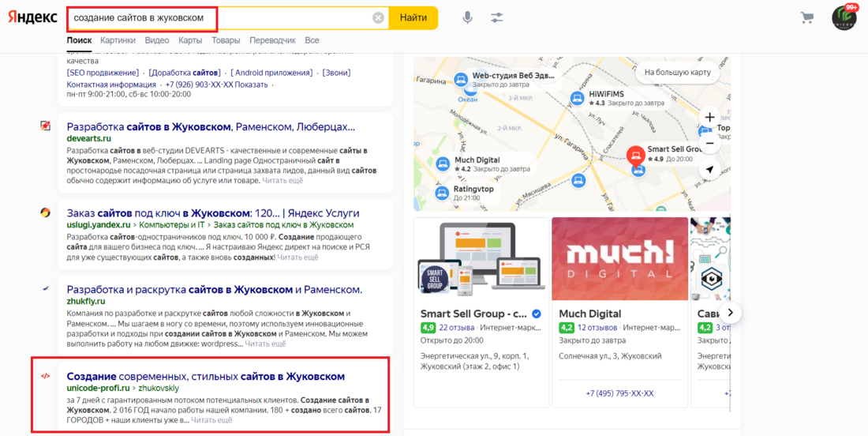Open Доработка сайтов sitelink
The image size is (868, 436).
click(185, 73)
